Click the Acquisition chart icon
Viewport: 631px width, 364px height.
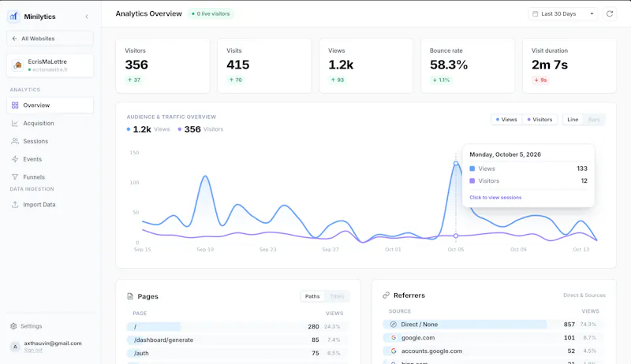(15, 124)
